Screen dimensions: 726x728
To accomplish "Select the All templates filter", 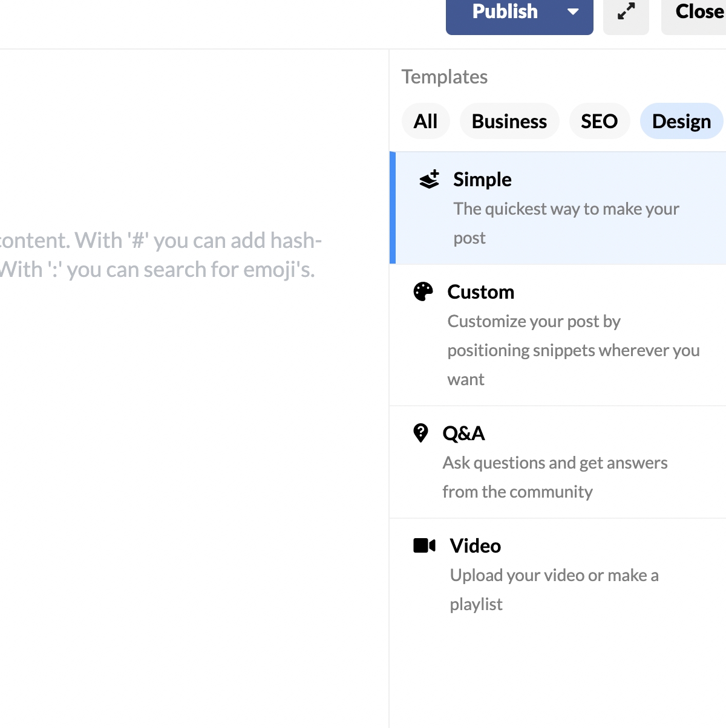I will point(425,121).
